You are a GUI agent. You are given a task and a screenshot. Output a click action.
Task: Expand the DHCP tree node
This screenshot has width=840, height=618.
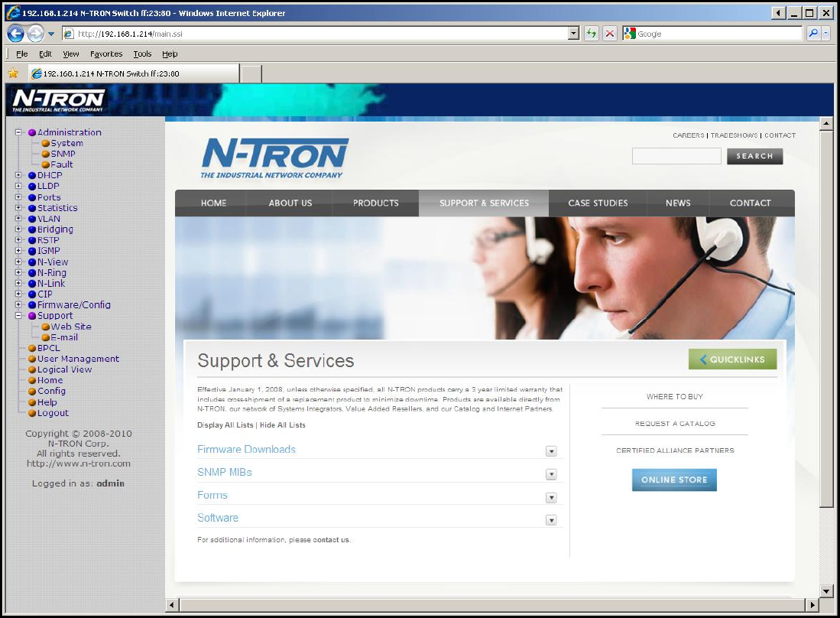[x=18, y=175]
